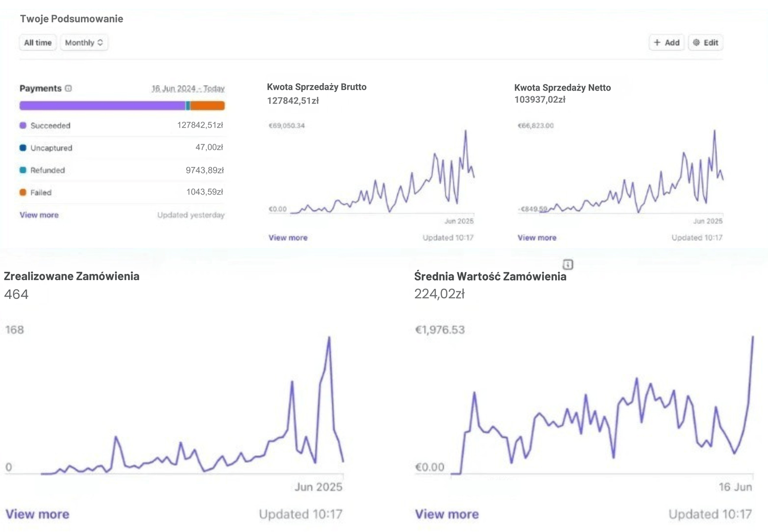The image size is (768, 532).
Task: Click the Payments info icon
Action: click(x=69, y=89)
